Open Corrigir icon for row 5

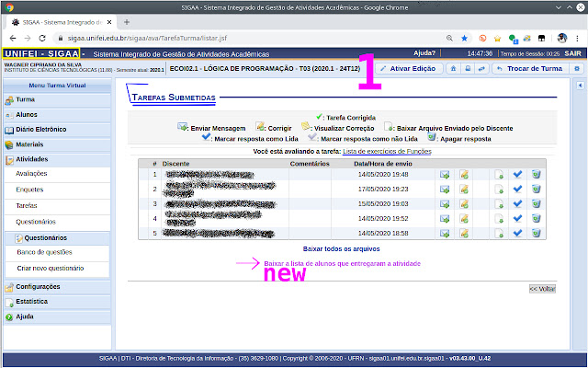(x=464, y=234)
